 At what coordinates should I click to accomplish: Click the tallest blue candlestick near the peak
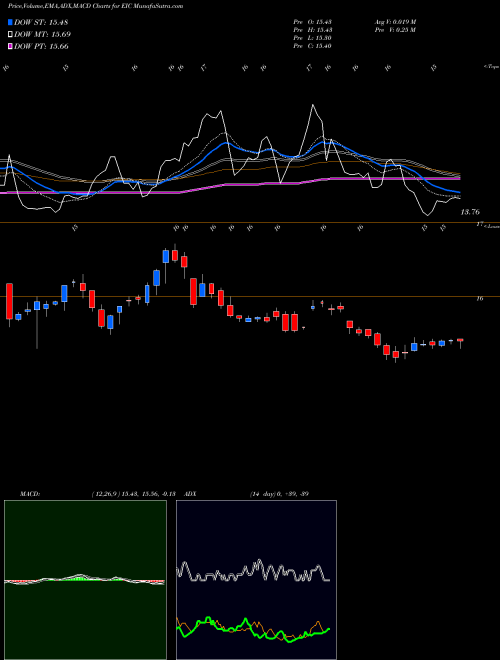(157, 278)
